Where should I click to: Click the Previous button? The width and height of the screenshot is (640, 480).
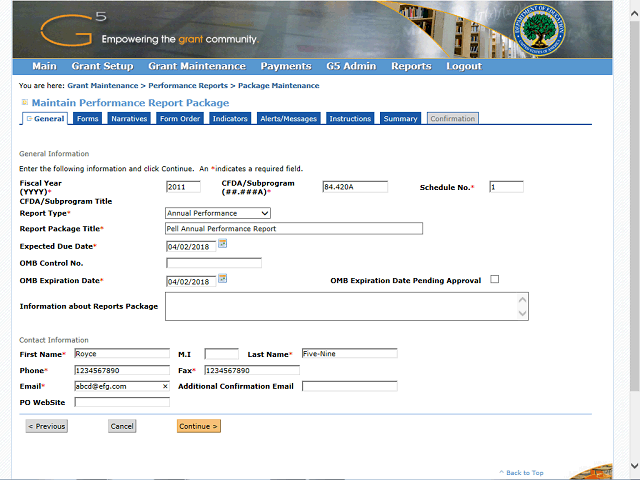click(x=47, y=426)
